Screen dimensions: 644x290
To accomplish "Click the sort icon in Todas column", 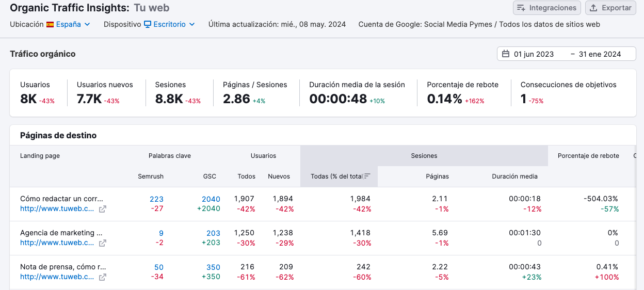I will click(367, 176).
